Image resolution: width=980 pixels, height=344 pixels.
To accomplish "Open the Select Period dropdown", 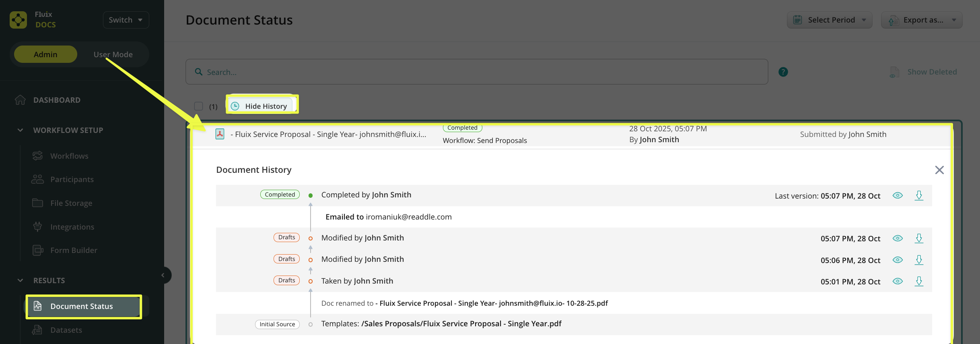I will (x=830, y=20).
